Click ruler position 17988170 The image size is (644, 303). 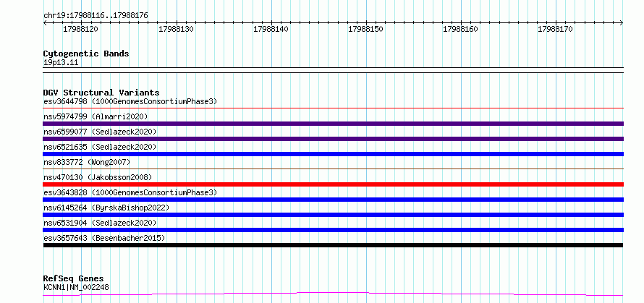coord(555,29)
